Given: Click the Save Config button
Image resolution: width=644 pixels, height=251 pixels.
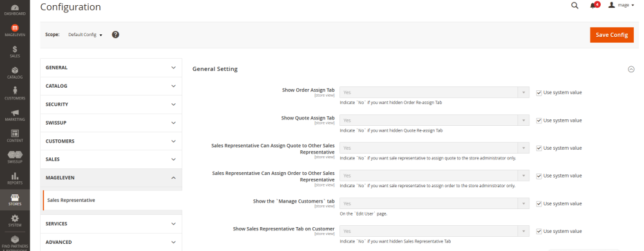Looking at the screenshot, I should tap(612, 35).
